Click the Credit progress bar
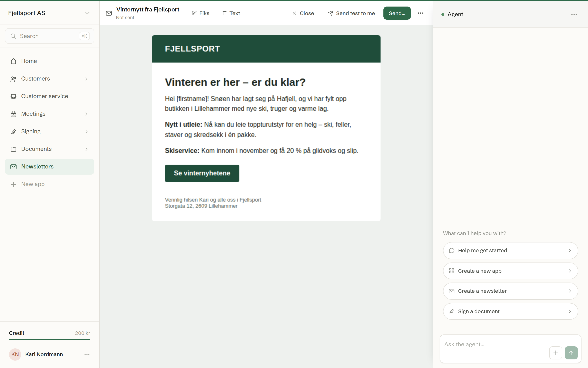 pyautogui.click(x=50, y=340)
